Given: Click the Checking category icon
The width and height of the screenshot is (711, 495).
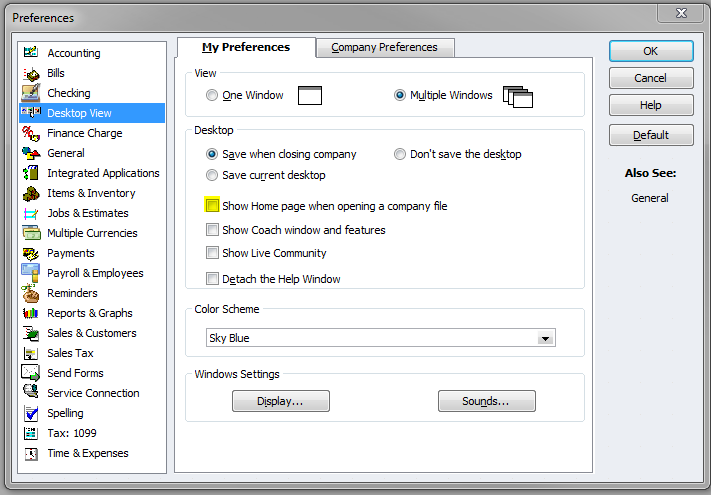Looking at the screenshot, I should coord(31,93).
